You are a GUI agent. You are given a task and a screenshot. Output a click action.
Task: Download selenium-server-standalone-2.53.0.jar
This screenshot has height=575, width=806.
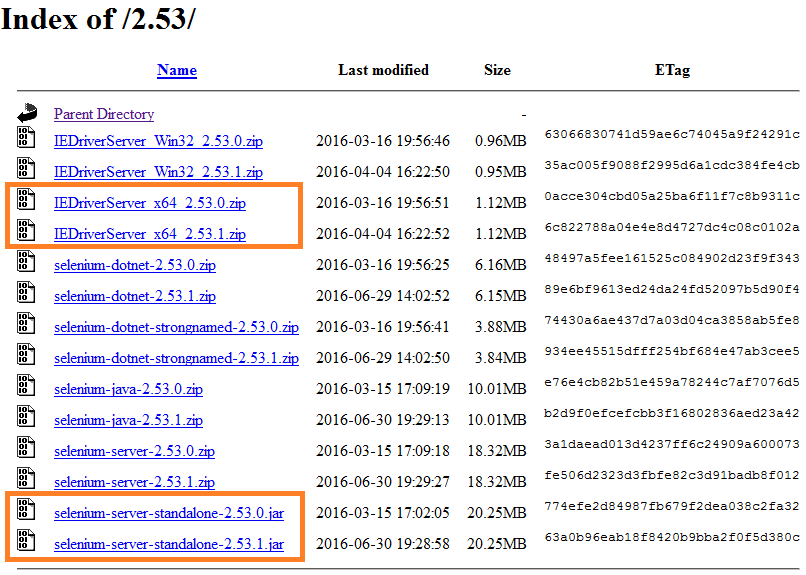[x=169, y=513]
